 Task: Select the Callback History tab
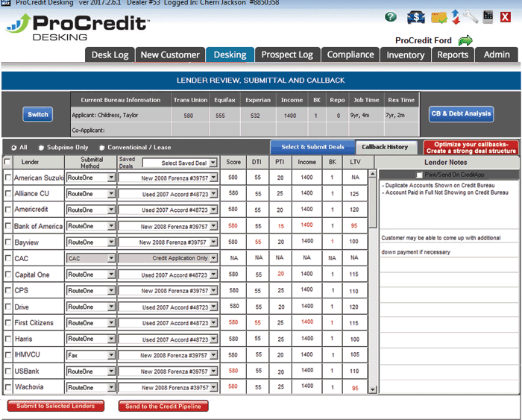pos(386,147)
